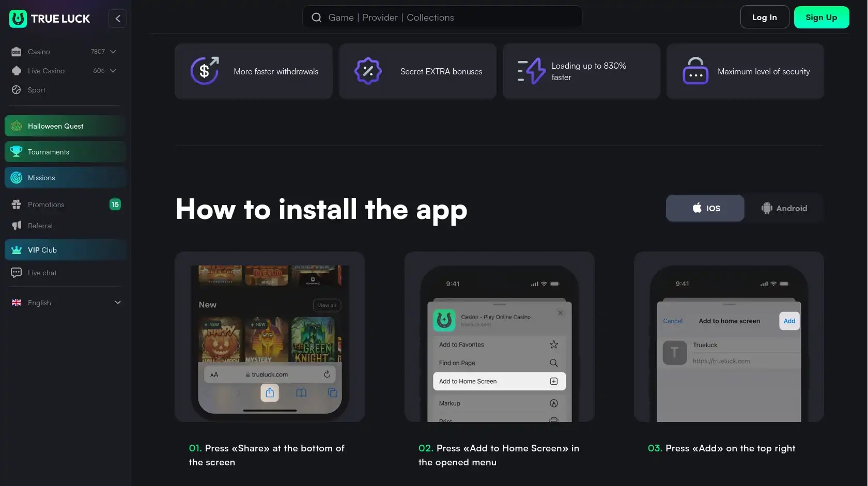Click the search magnifier icon
This screenshot has height=486, width=868.
pos(316,18)
